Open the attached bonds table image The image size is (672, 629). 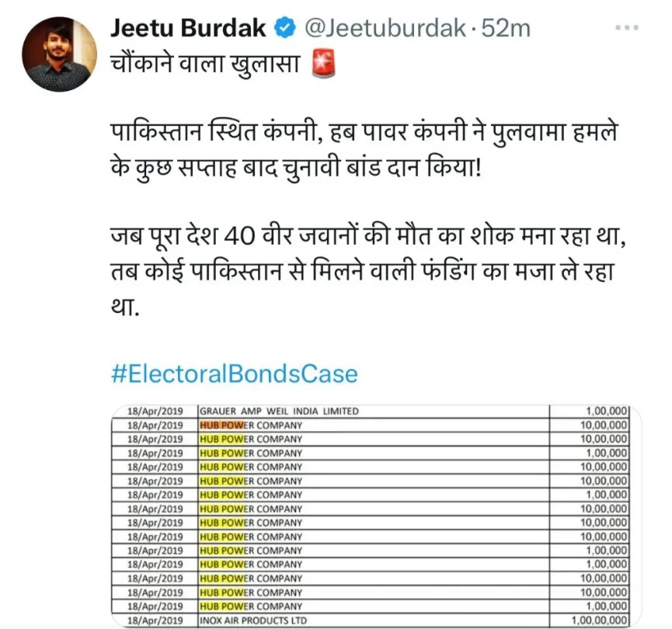[x=376, y=516]
